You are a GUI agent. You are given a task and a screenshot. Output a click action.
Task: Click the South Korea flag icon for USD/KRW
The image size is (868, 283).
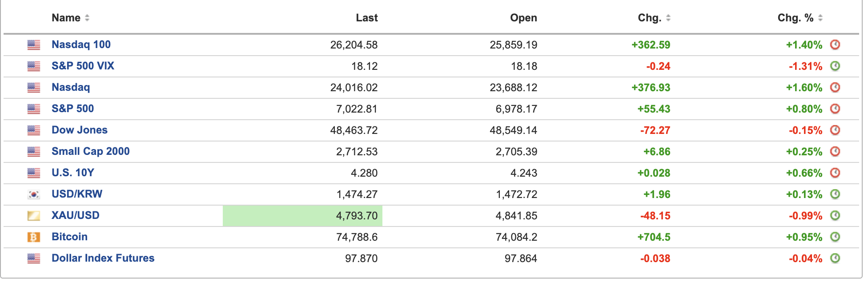pyautogui.click(x=34, y=194)
